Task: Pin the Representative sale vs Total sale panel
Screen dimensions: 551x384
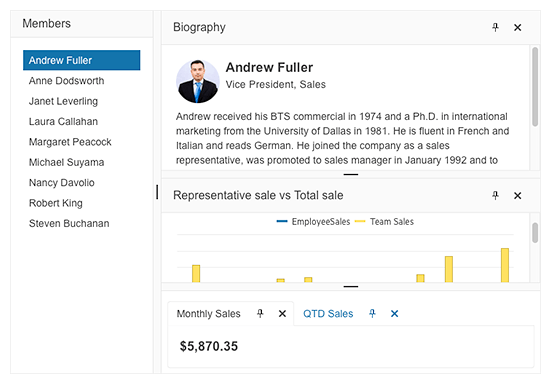Action: click(495, 196)
